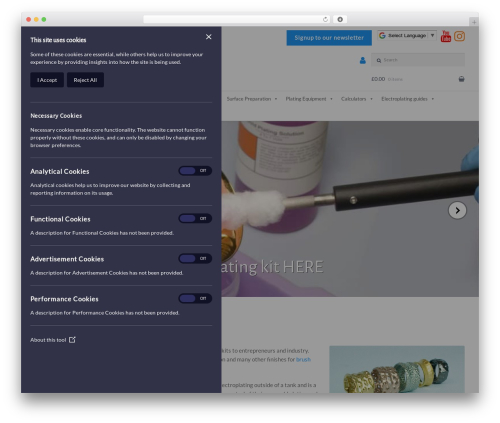The height and width of the screenshot is (423, 500).
Task: Click the Google logo in language selector
Action: point(382,35)
